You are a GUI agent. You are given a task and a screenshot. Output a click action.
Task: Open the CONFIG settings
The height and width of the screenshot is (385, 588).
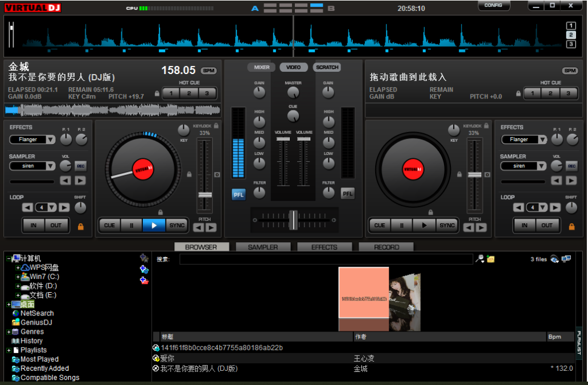tap(493, 6)
